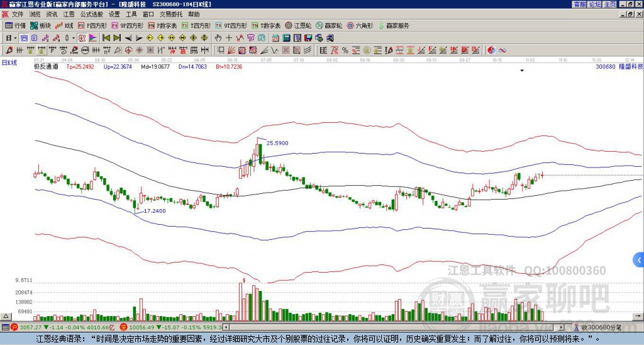Open 赢家服务 with dollar icon
Viewport: 644px width, 345px height.
394,25
